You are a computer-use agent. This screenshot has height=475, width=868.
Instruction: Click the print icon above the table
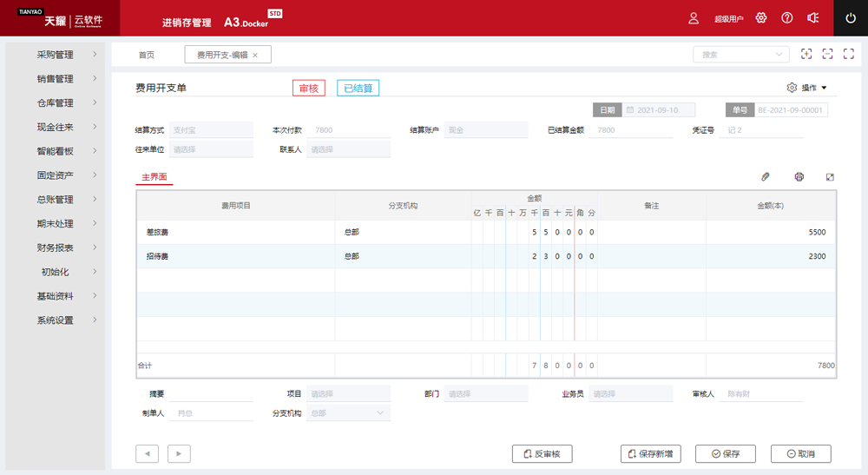click(x=799, y=177)
